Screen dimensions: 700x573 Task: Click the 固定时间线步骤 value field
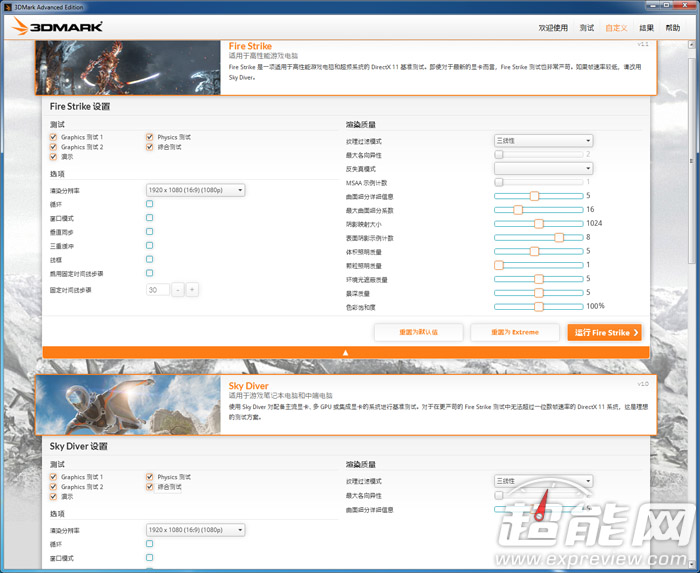click(158, 290)
